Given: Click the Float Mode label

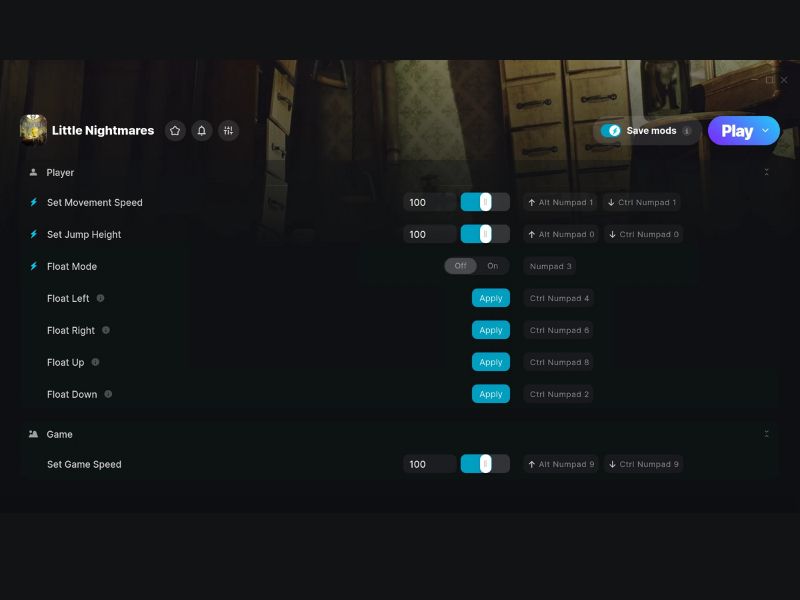Looking at the screenshot, I should pyautogui.click(x=72, y=266).
